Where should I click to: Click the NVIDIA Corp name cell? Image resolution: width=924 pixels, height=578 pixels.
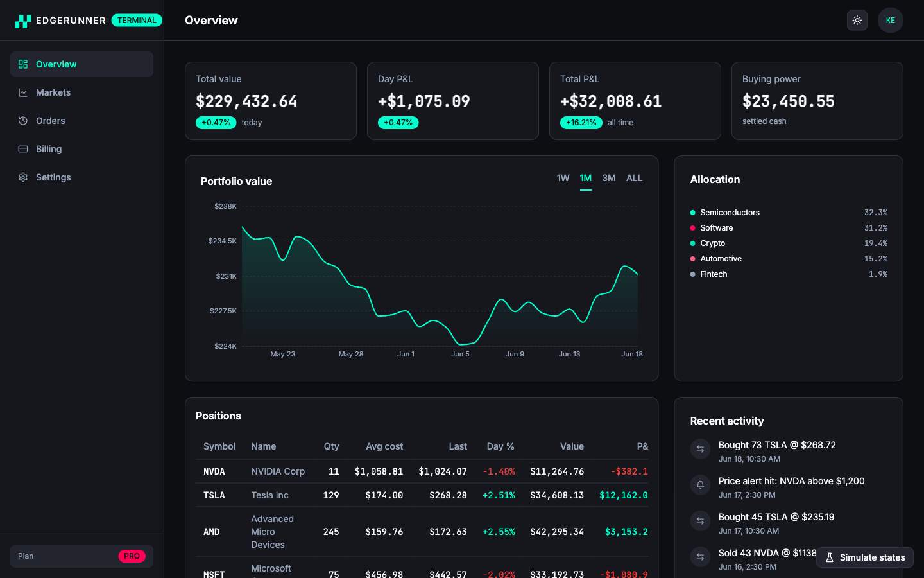pyautogui.click(x=278, y=471)
